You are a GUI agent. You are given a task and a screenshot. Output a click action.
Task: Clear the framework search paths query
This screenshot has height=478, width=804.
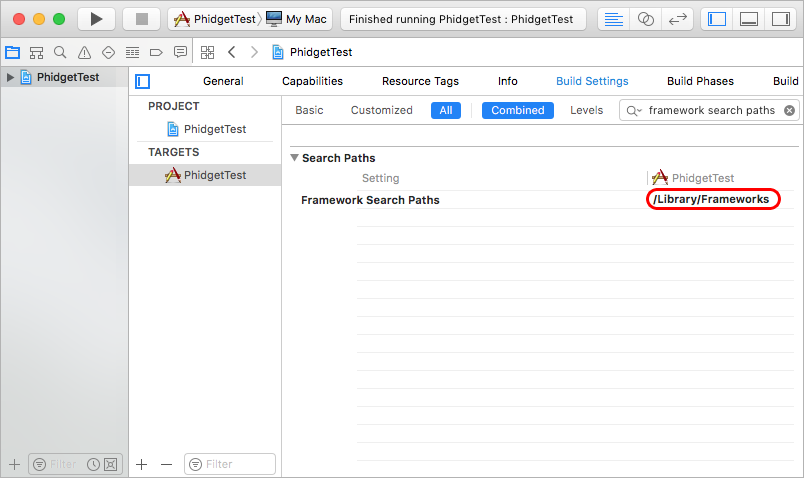coord(789,110)
